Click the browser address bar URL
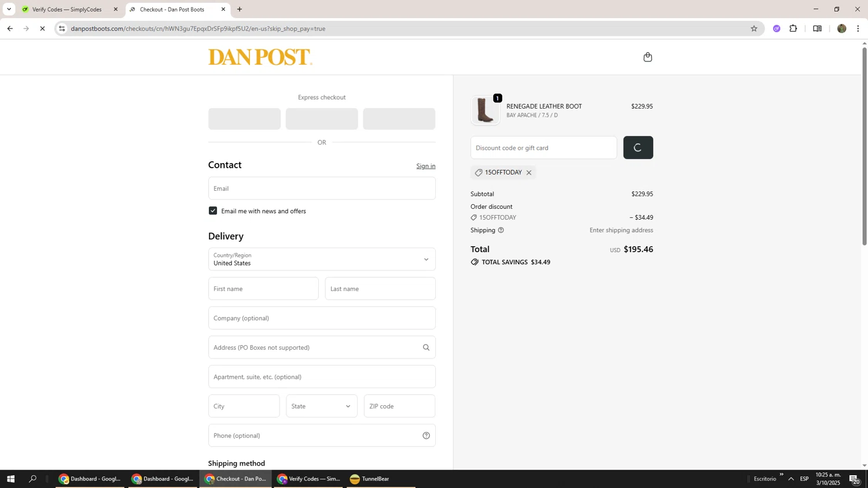This screenshot has height=488, width=868. tap(198, 28)
